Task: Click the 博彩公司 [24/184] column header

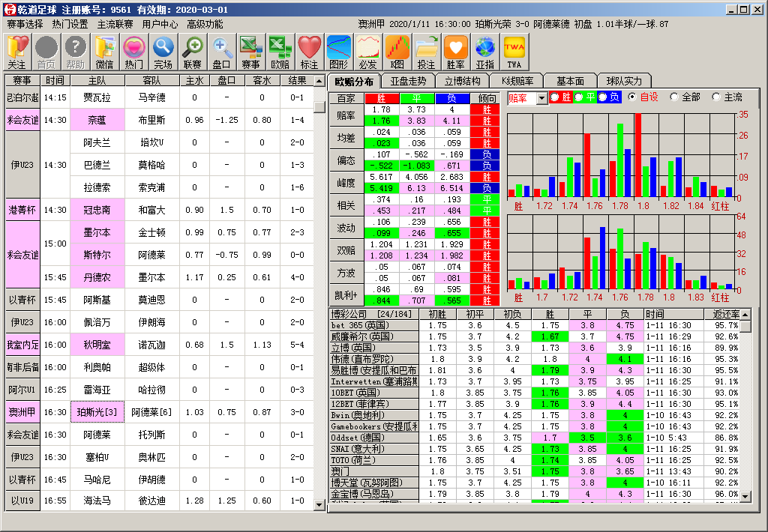Action: click(x=374, y=314)
